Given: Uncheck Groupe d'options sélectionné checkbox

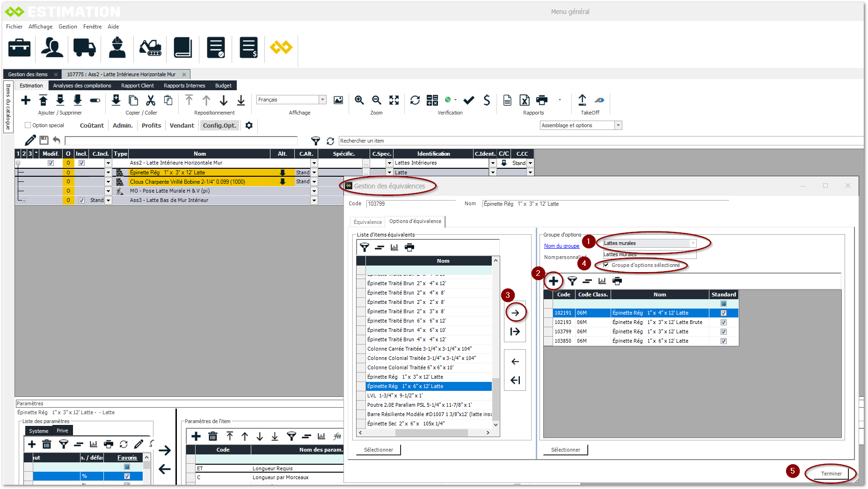Looking at the screenshot, I should [x=606, y=265].
